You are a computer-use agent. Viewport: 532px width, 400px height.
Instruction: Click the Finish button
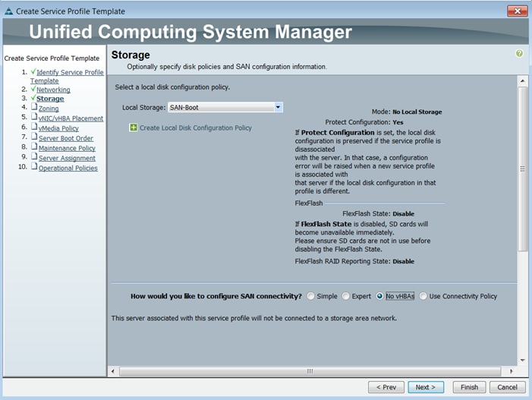[x=469, y=387]
